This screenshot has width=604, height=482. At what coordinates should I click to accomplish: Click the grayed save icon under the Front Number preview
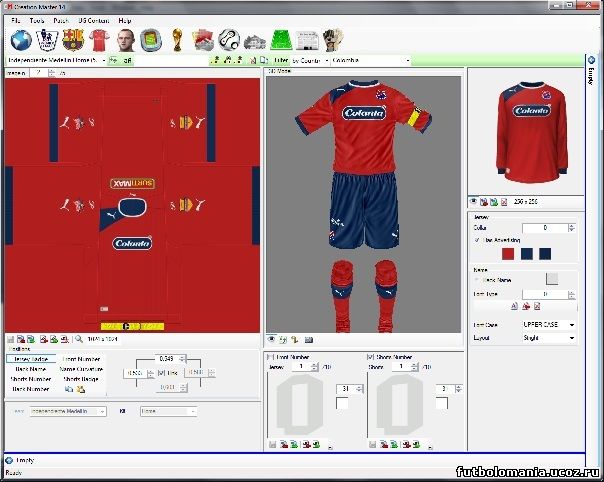(273, 444)
